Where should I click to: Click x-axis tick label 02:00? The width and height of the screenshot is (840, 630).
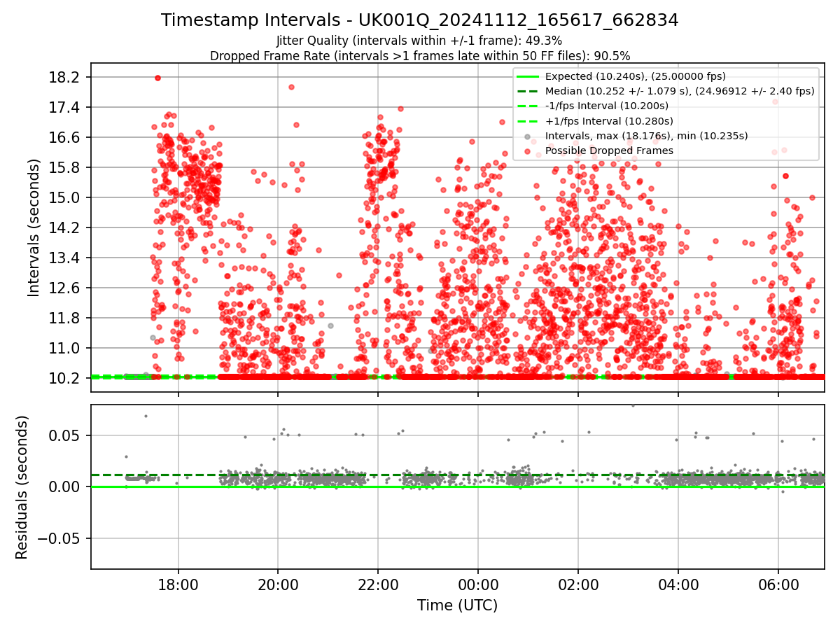pos(578,584)
